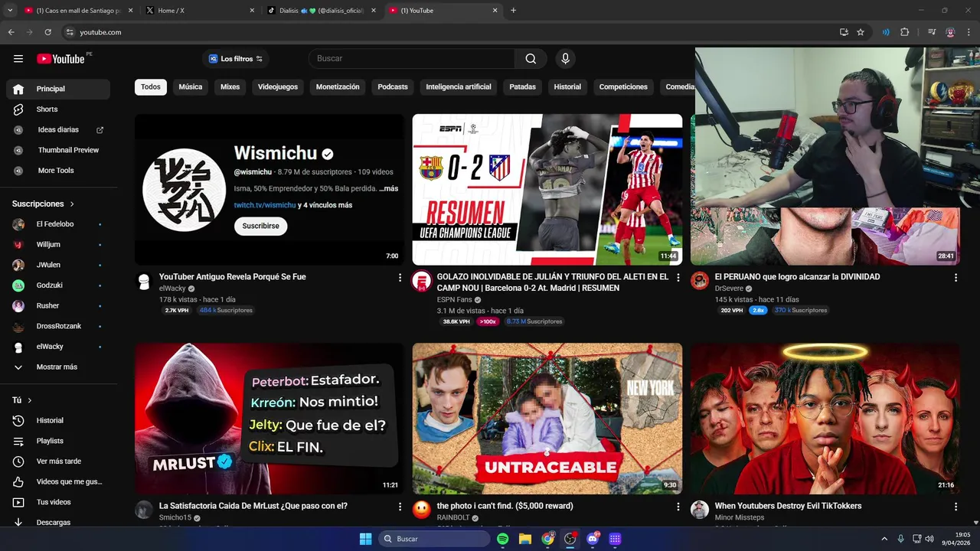Open Tus videos in the sidebar
The image size is (980, 551).
point(58,502)
